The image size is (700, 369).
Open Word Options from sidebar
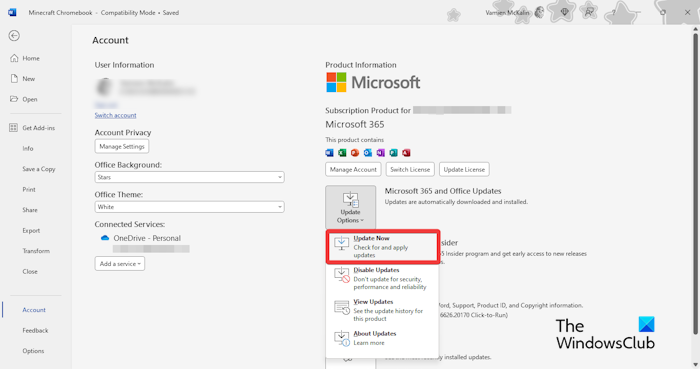(x=33, y=351)
